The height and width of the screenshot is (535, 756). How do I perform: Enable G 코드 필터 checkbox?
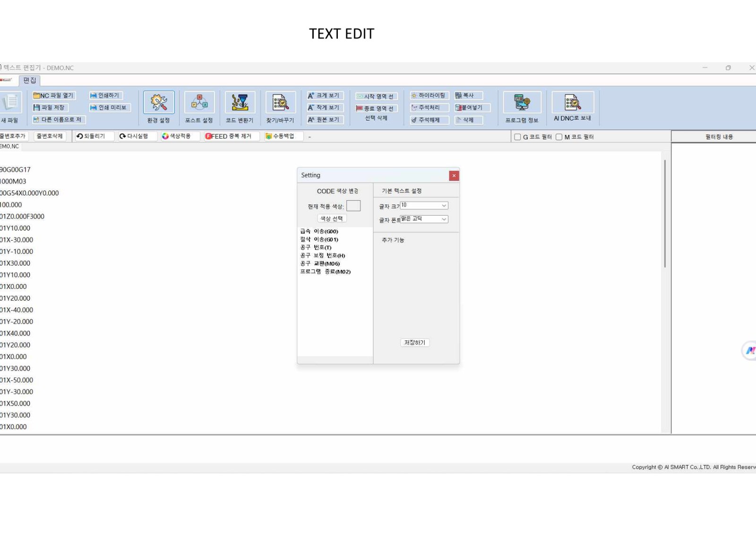click(517, 137)
